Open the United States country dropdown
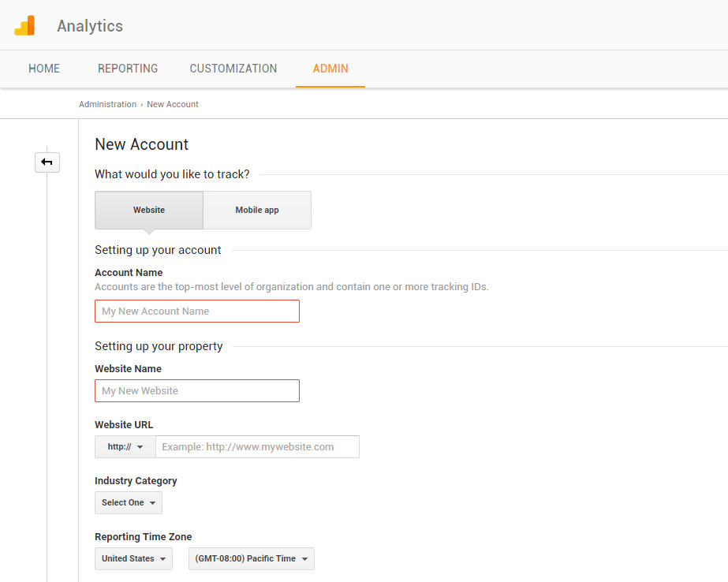This screenshot has width=728, height=582. click(x=134, y=558)
